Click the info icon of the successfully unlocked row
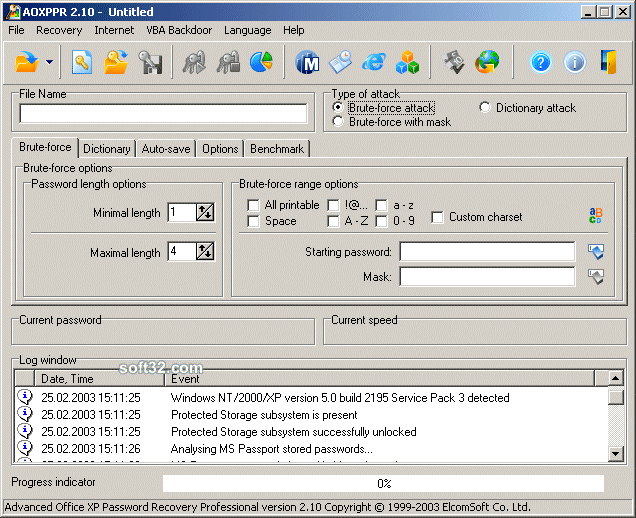The image size is (636, 518). [25, 431]
